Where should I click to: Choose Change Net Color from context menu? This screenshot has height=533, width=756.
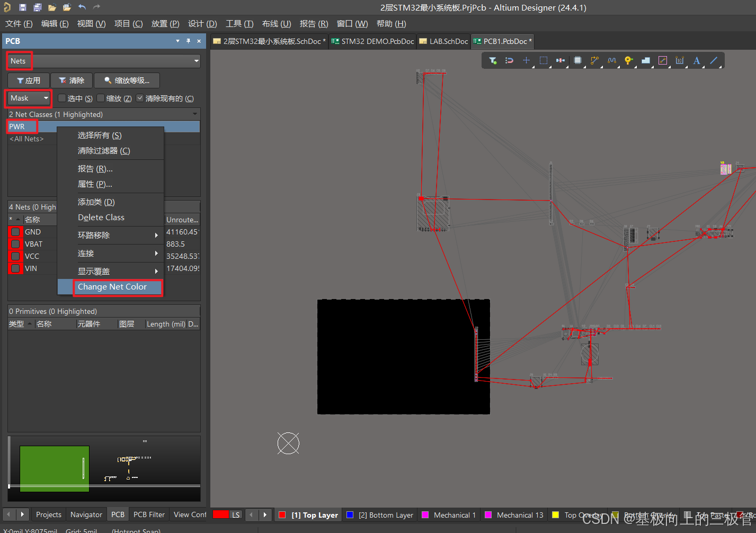112,286
